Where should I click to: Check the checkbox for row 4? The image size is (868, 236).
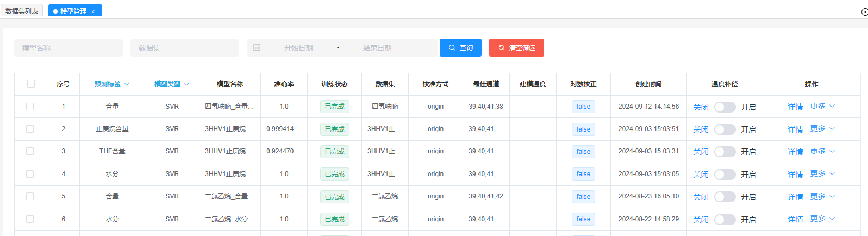[30, 174]
